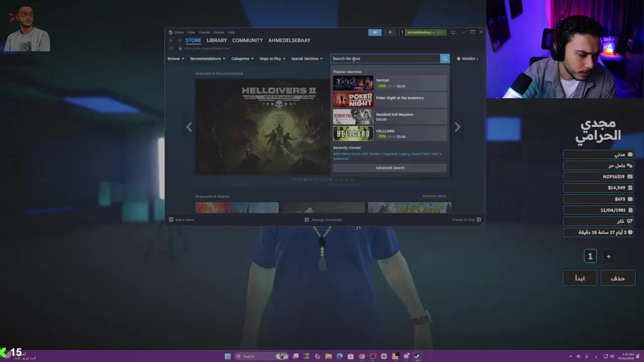Click the BROWSE MORE button
Image resolution: width=644 pixels, height=362 pixels.
coord(434,196)
